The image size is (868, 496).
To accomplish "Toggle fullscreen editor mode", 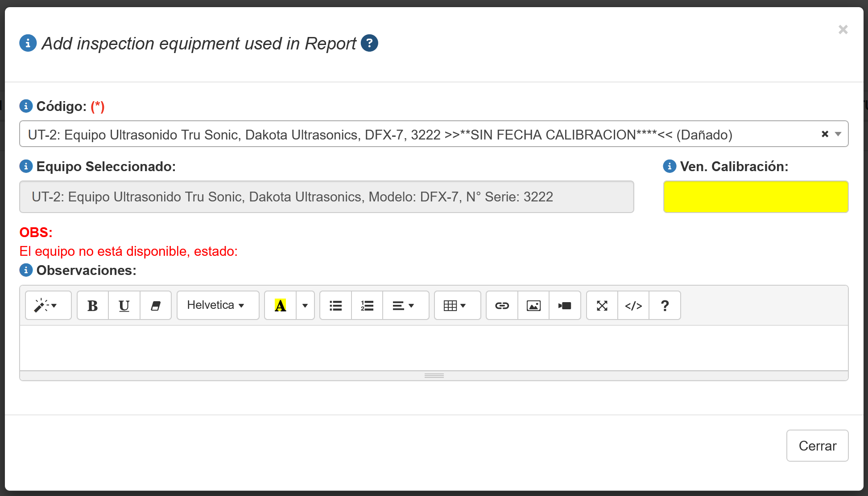I will (602, 306).
